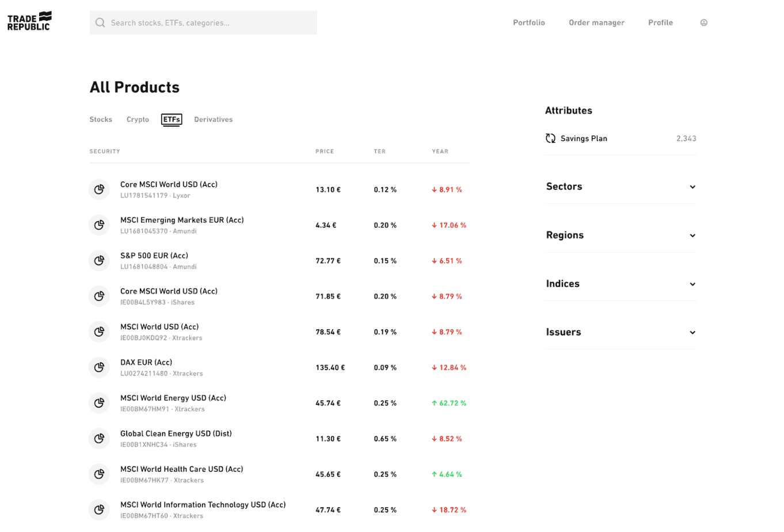Screen dimensions: 784x532
Task: Expand the Sectors filter chevron
Action: pos(692,187)
